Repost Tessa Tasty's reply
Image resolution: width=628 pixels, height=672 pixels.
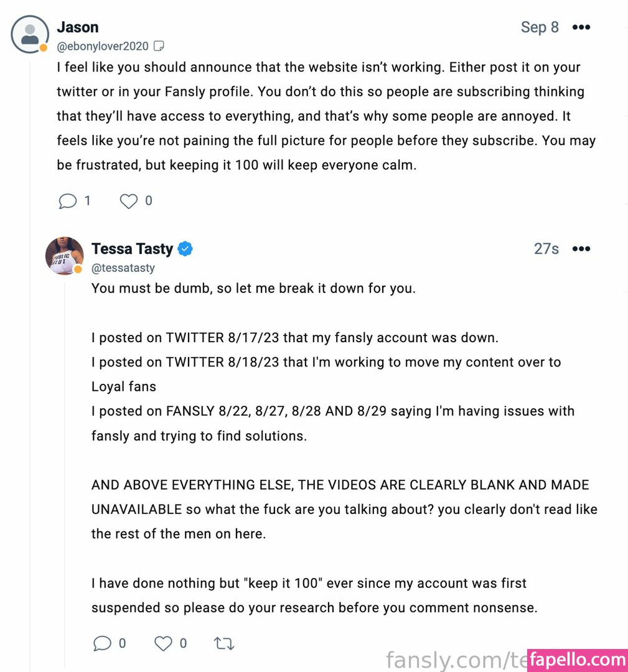click(224, 643)
